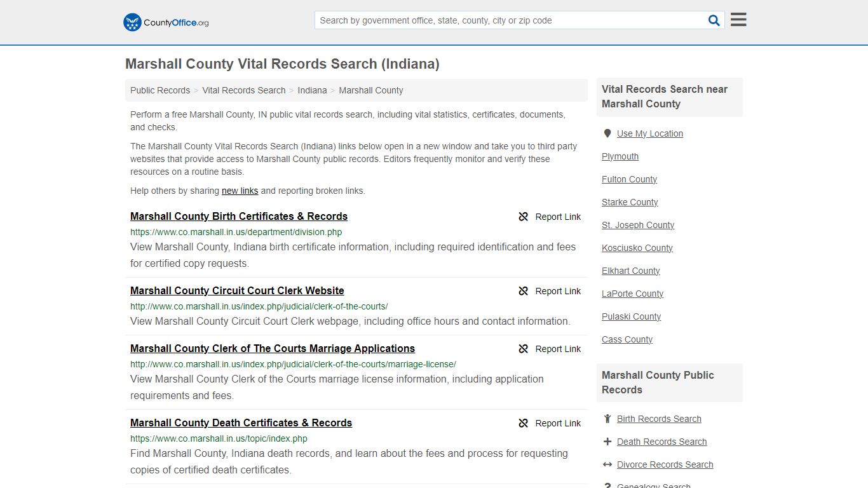Select St. Joseph County

click(x=638, y=225)
